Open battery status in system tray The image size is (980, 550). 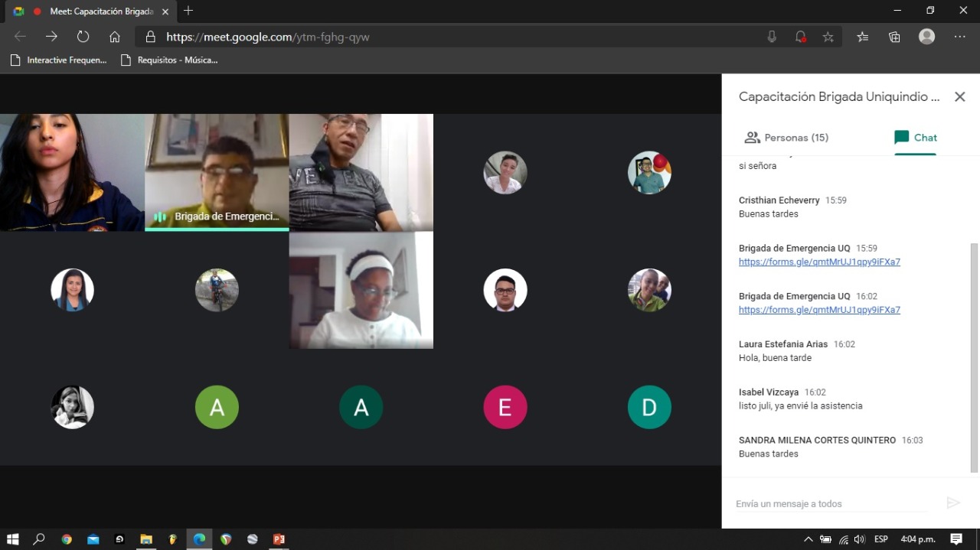pos(825,539)
